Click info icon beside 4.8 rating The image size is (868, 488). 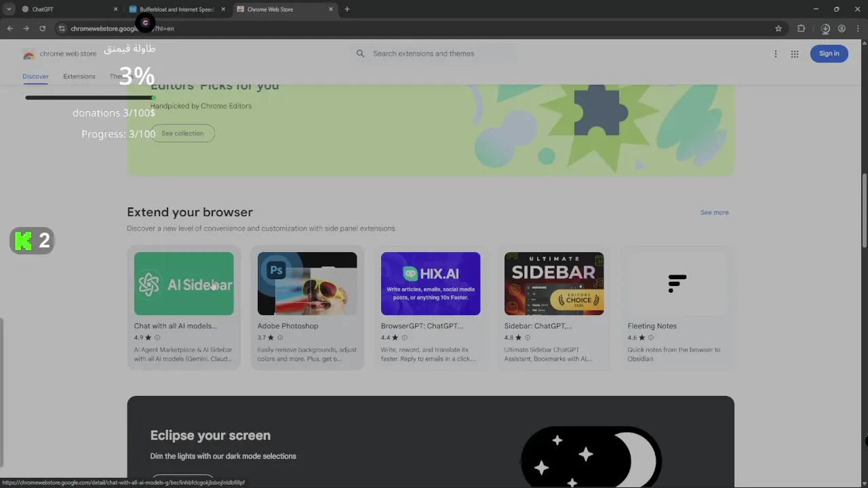(528, 338)
